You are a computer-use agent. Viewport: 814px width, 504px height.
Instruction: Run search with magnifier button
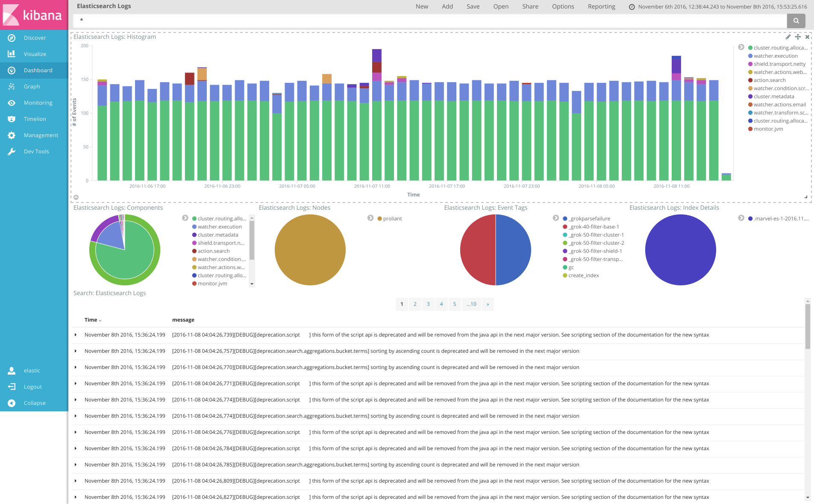tap(796, 21)
